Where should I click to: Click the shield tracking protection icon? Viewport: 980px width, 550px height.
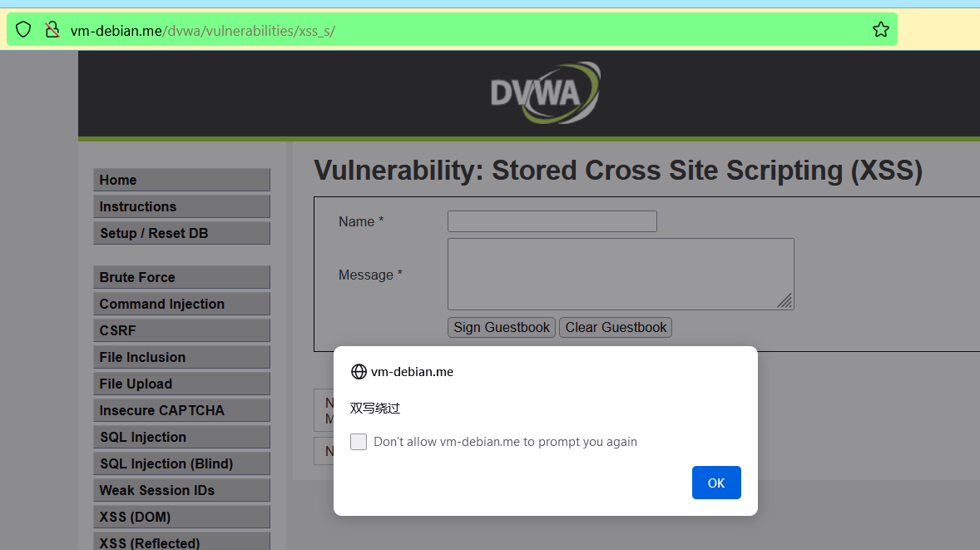click(23, 29)
